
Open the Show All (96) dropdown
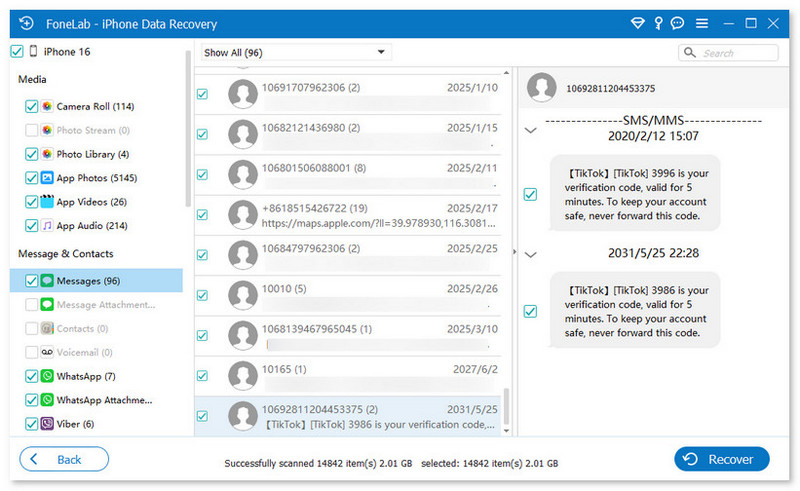point(295,53)
